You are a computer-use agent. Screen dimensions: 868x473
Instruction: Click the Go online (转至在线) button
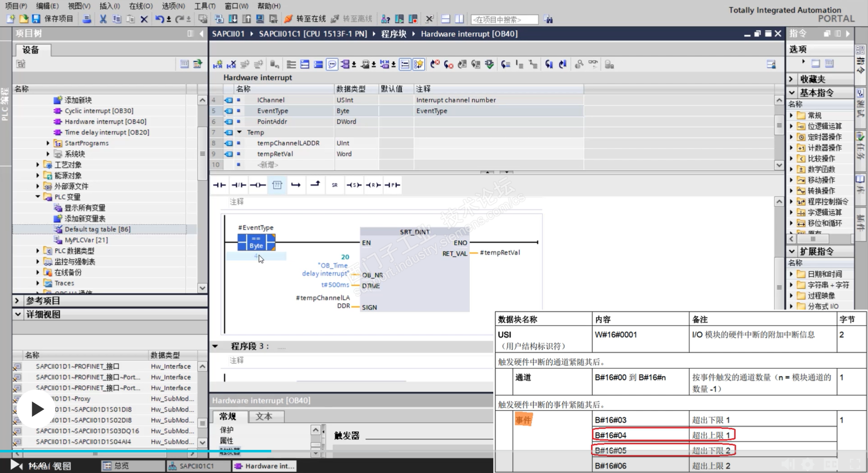(x=305, y=19)
